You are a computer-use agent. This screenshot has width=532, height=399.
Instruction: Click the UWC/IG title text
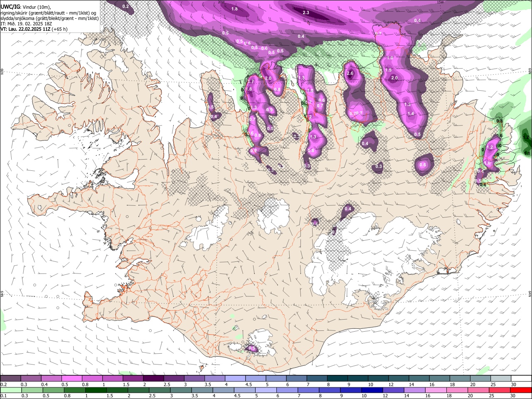coord(10,6)
